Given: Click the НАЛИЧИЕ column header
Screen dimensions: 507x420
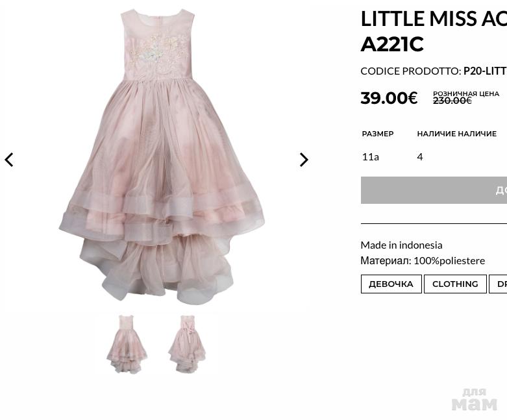Looking at the screenshot, I should (x=456, y=134).
